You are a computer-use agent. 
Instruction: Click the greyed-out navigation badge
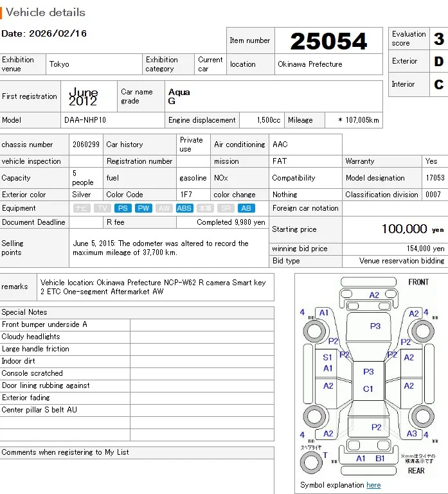click(82, 208)
